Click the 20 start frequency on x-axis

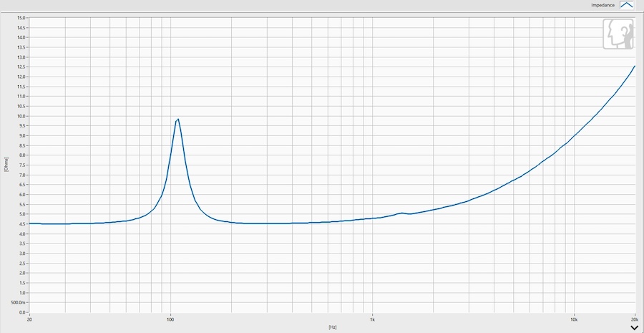[x=29, y=319]
